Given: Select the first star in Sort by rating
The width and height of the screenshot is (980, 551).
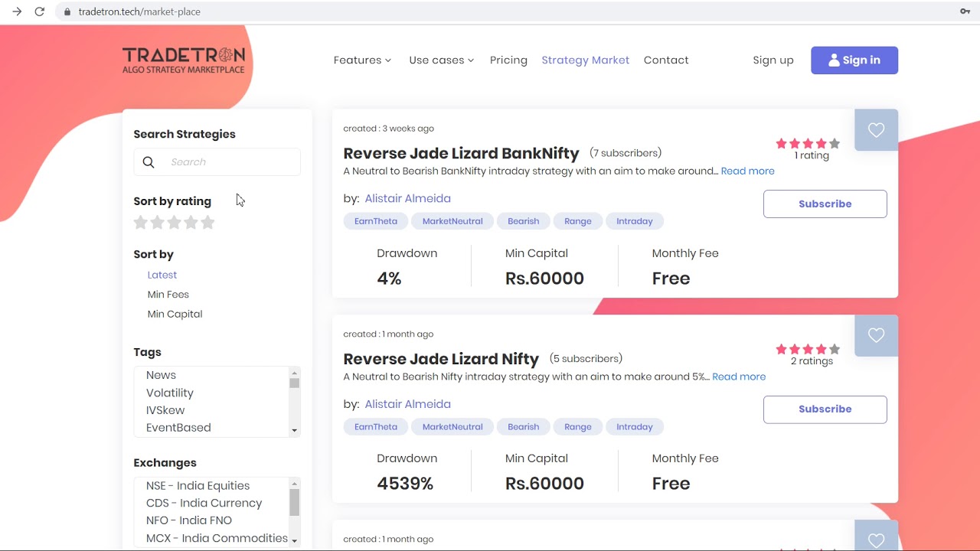Looking at the screenshot, I should 140,223.
